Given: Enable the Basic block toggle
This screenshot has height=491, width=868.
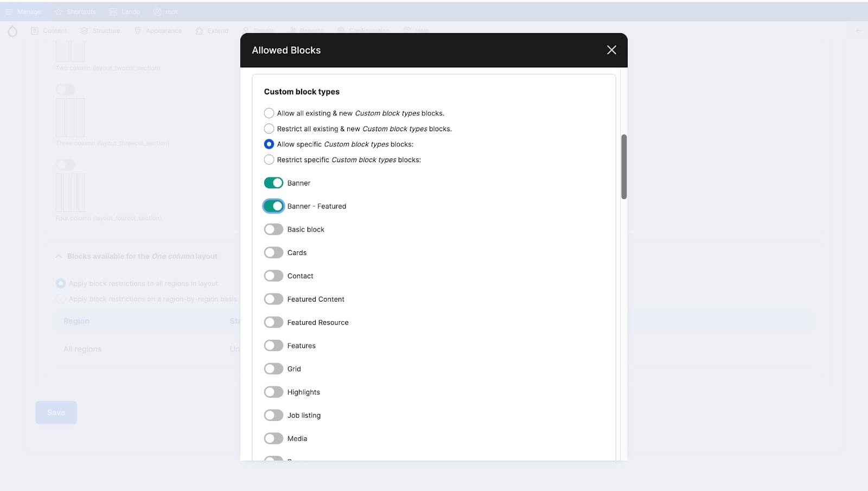Looking at the screenshot, I should [273, 229].
